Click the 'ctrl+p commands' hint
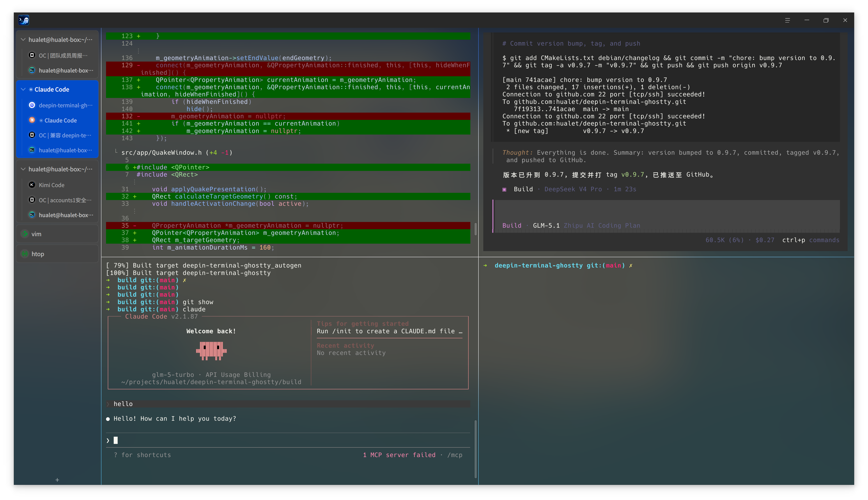868x500 pixels. tap(811, 240)
